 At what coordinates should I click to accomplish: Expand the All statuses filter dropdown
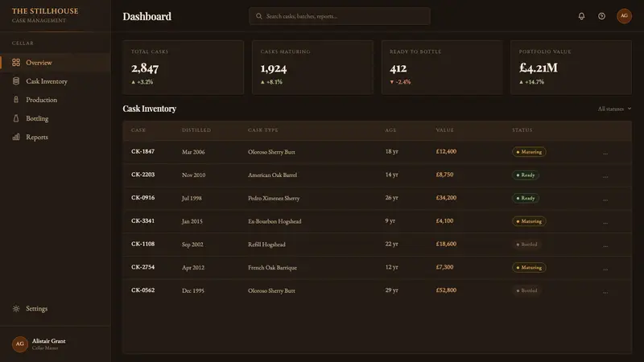coord(614,109)
